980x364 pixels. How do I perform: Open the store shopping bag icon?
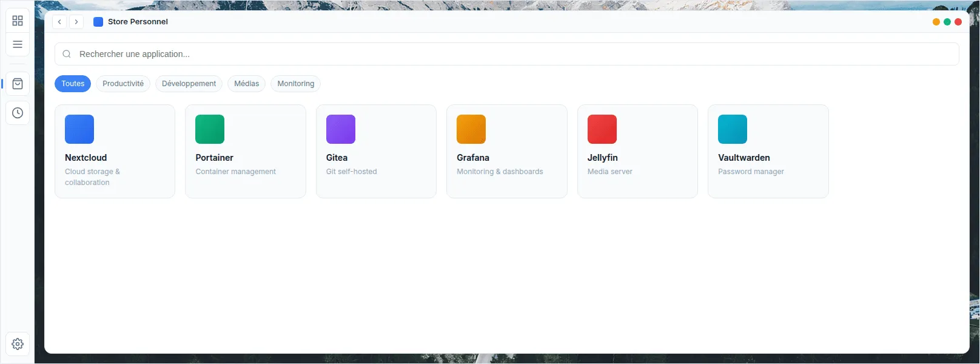(18, 84)
